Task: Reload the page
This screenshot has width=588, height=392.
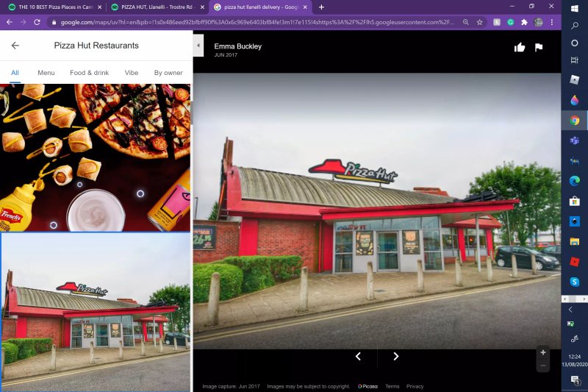Action: (x=37, y=23)
